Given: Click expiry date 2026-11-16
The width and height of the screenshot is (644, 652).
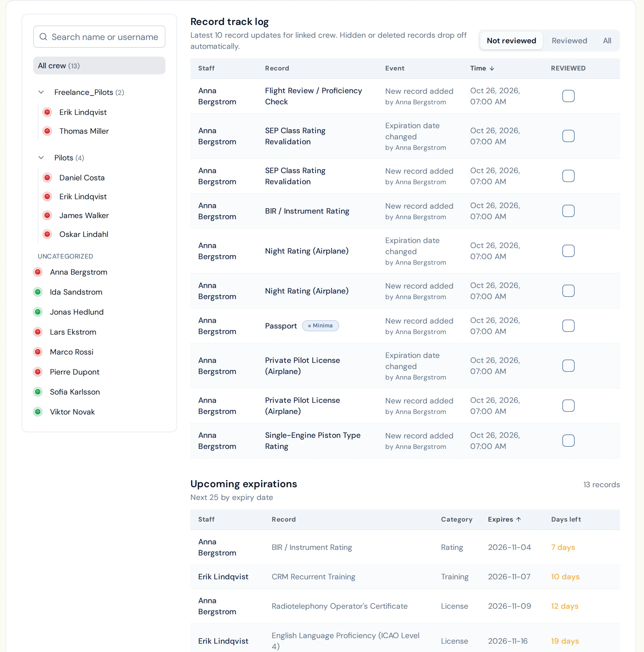Looking at the screenshot, I should (x=508, y=641).
